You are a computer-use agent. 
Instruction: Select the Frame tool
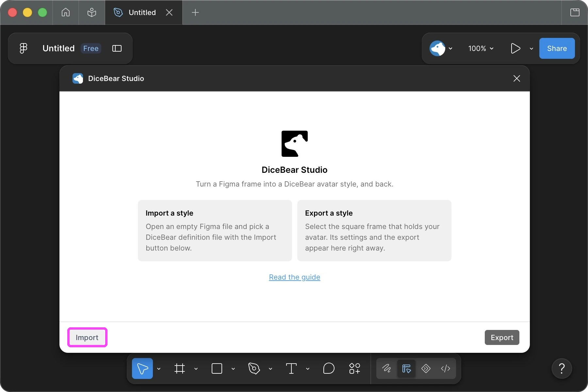coord(180,368)
